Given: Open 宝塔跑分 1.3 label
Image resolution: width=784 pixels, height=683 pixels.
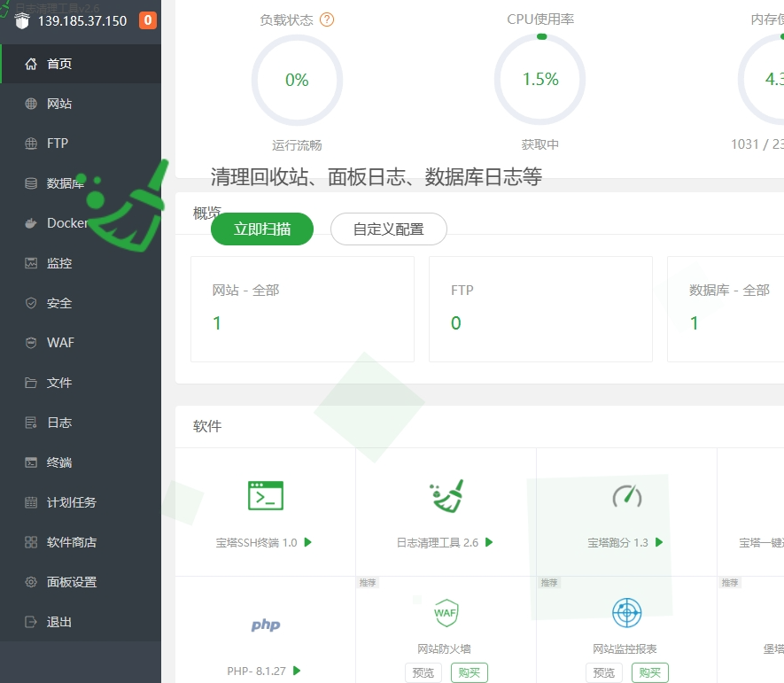Looking at the screenshot, I should [x=617, y=542].
